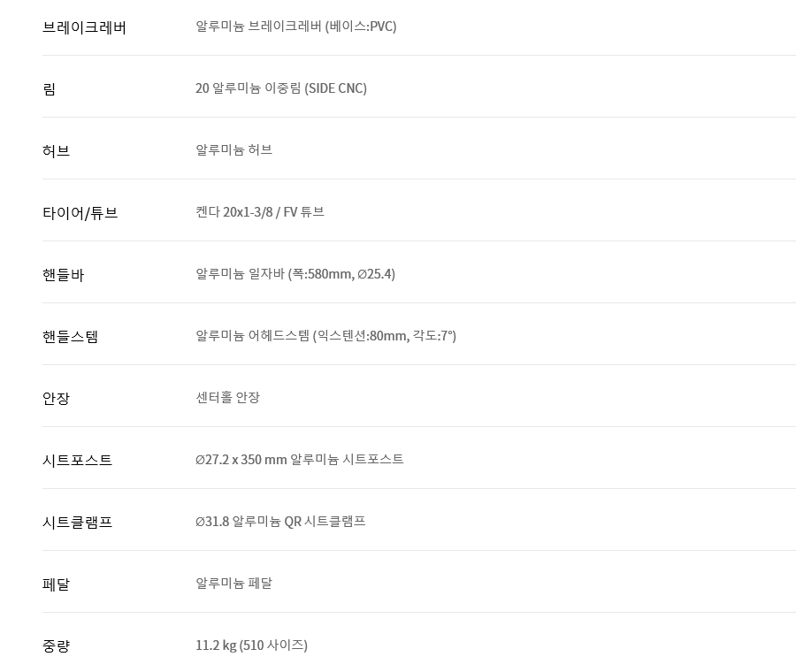Screen dimensions: 796x672
Task: Select the ∅31.8 알루미늄 QR 시트클램프 text
Action: click(280, 522)
